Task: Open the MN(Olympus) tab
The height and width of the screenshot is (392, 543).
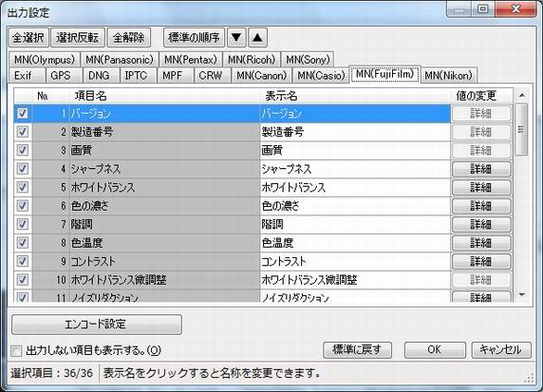Action: [x=45, y=60]
